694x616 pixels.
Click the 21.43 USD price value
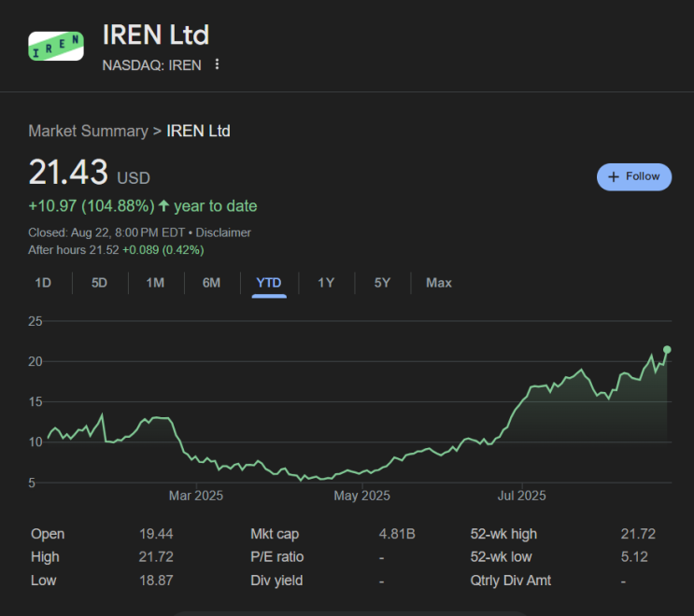(x=89, y=172)
